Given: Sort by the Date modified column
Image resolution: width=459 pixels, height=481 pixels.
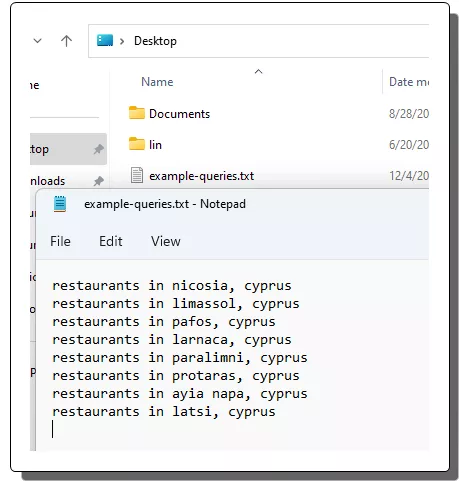Looking at the screenshot, I should (409, 82).
